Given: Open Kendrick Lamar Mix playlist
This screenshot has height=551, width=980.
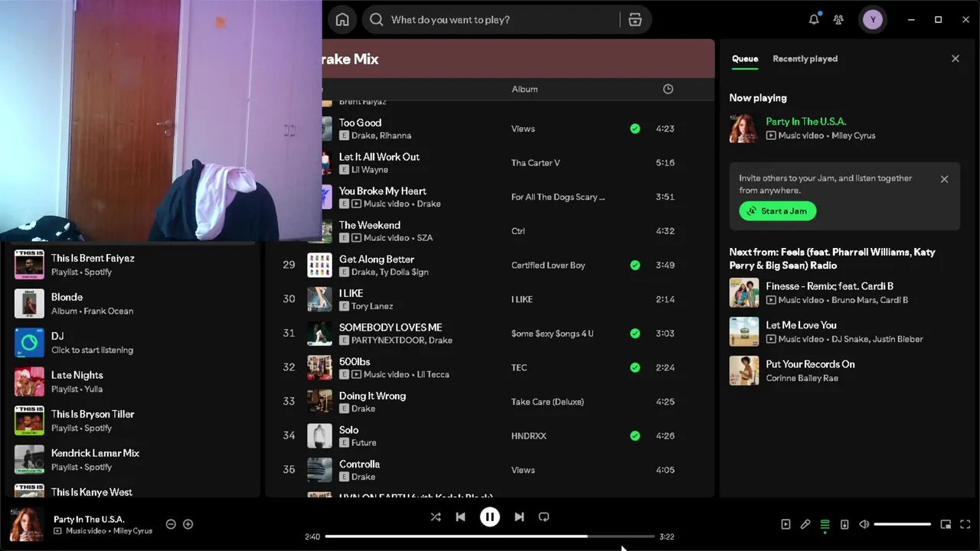Looking at the screenshot, I should pyautogui.click(x=134, y=460).
